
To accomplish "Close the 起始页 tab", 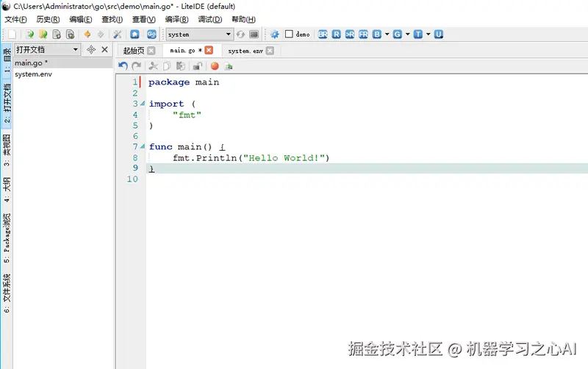I will (151, 51).
